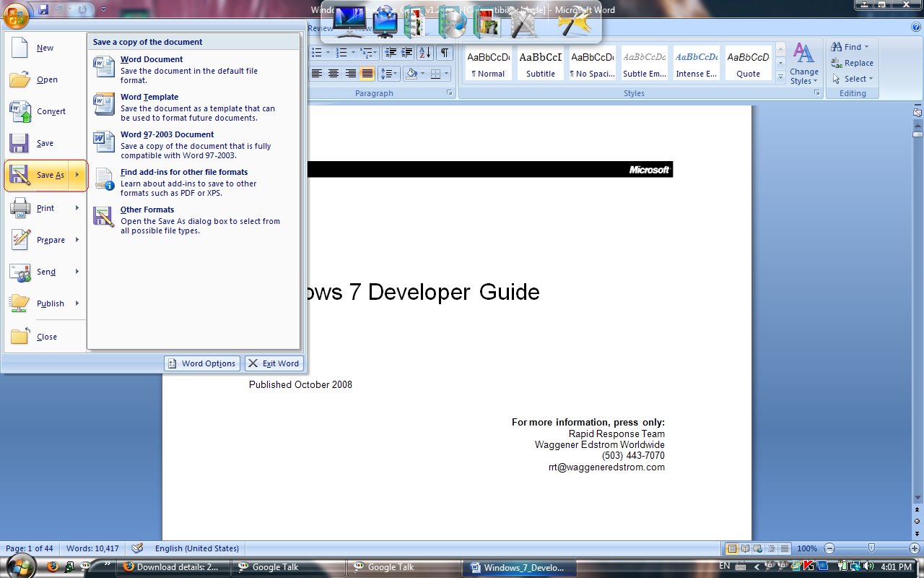Switch to Web Layout view

[x=759, y=548]
